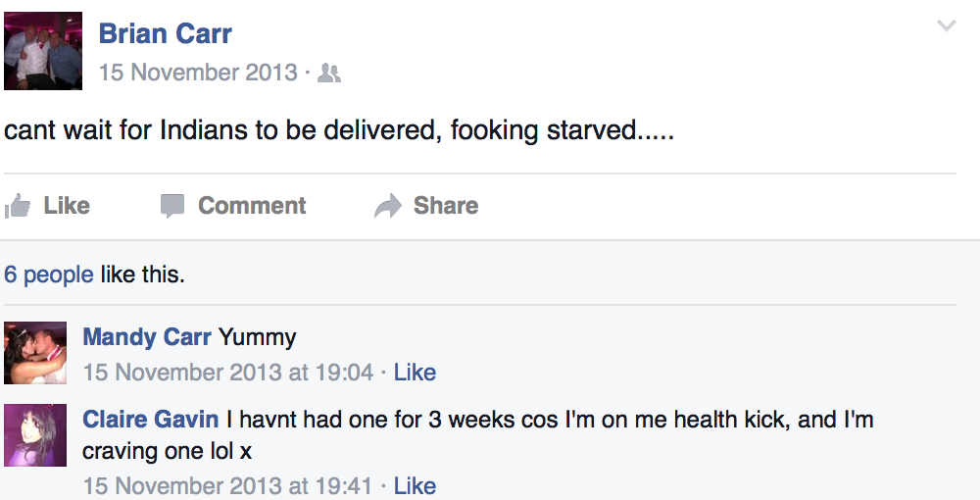Open Brian Carr's profile name link
Image resolution: width=980 pixels, height=500 pixels.
click(x=165, y=33)
